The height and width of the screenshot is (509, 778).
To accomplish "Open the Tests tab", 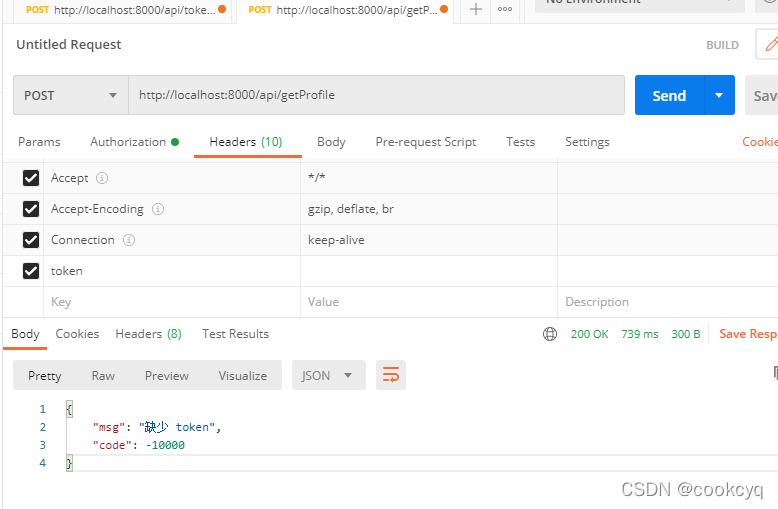I will point(520,142).
